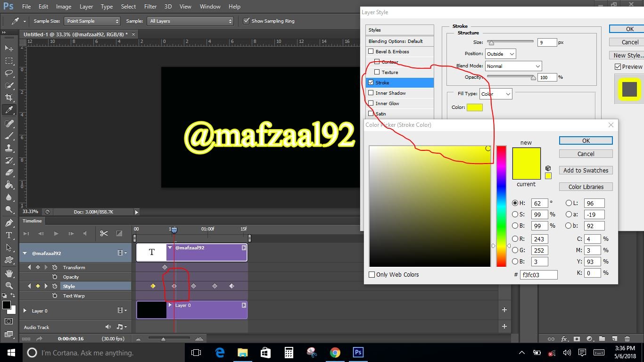Image resolution: width=644 pixels, height=362 pixels.
Task: Select the History Brush tool
Action: [x=9, y=160]
